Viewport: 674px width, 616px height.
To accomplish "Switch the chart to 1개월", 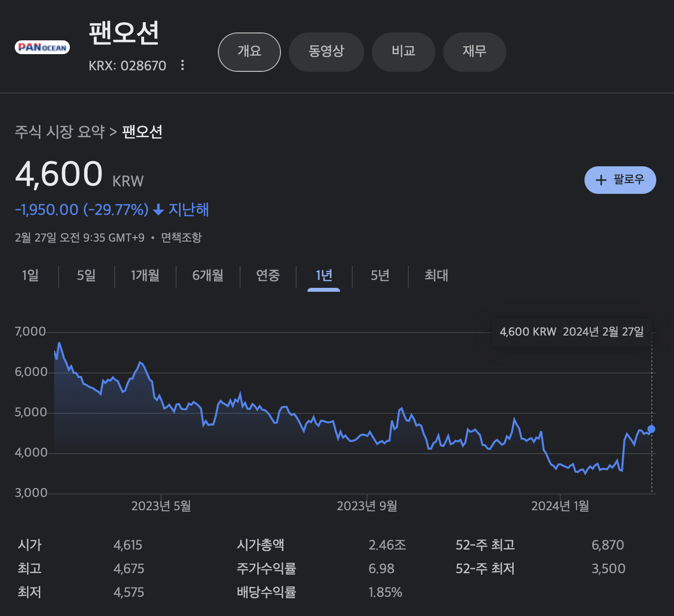I will (145, 276).
